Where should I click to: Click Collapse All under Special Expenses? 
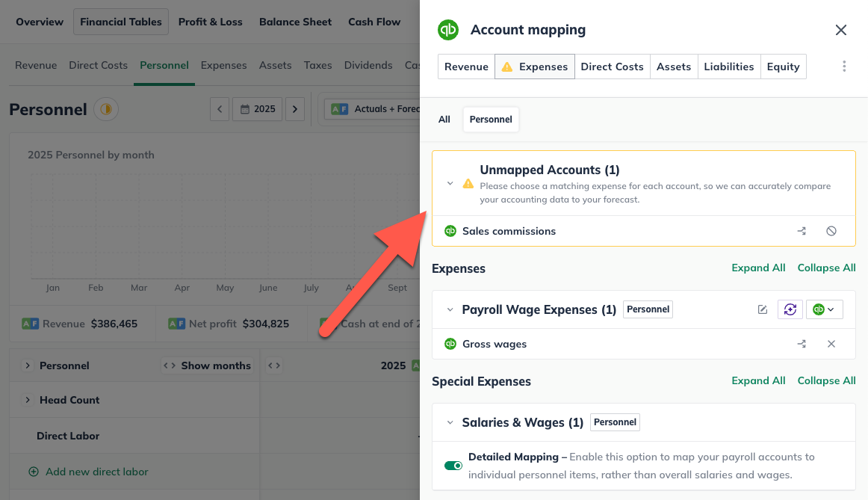[826, 381]
